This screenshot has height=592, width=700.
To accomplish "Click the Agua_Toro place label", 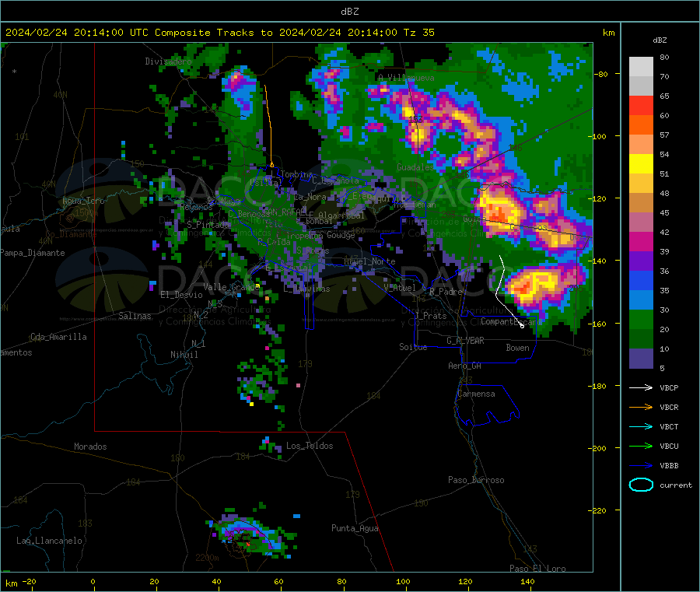I will (83, 201).
